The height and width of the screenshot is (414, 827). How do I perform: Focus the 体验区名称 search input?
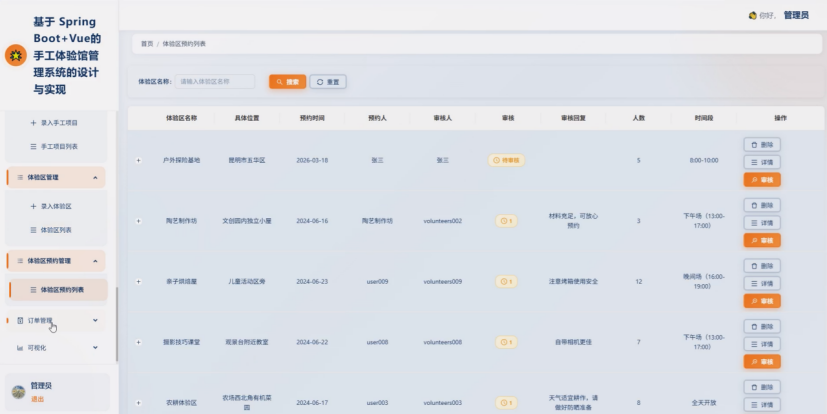[215, 82]
